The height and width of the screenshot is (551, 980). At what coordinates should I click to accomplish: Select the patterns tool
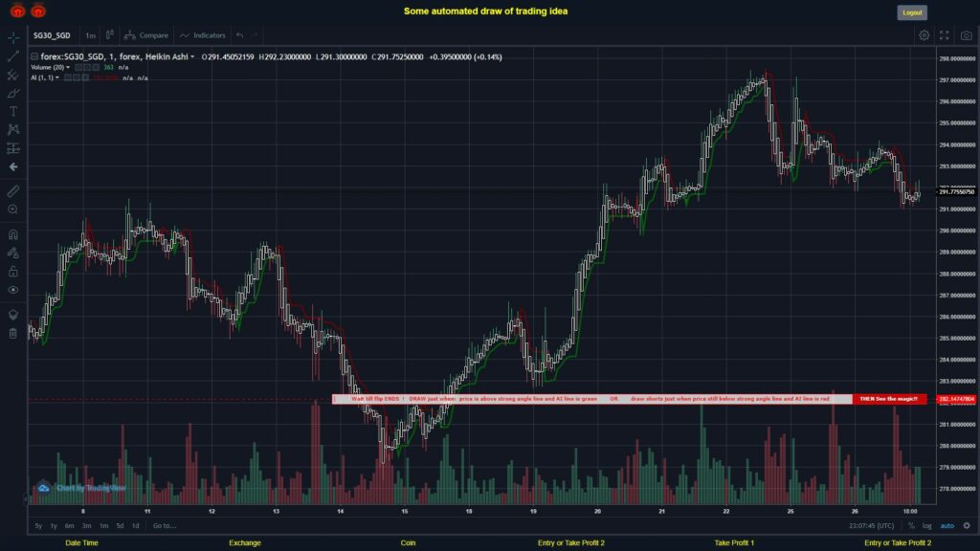13,129
